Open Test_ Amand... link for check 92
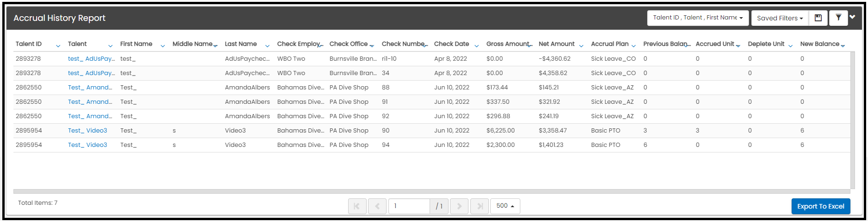The image size is (868, 222). pyautogui.click(x=90, y=116)
